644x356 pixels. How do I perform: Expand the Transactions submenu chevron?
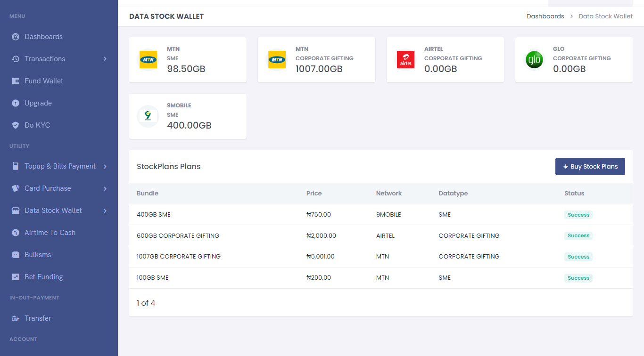click(105, 59)
